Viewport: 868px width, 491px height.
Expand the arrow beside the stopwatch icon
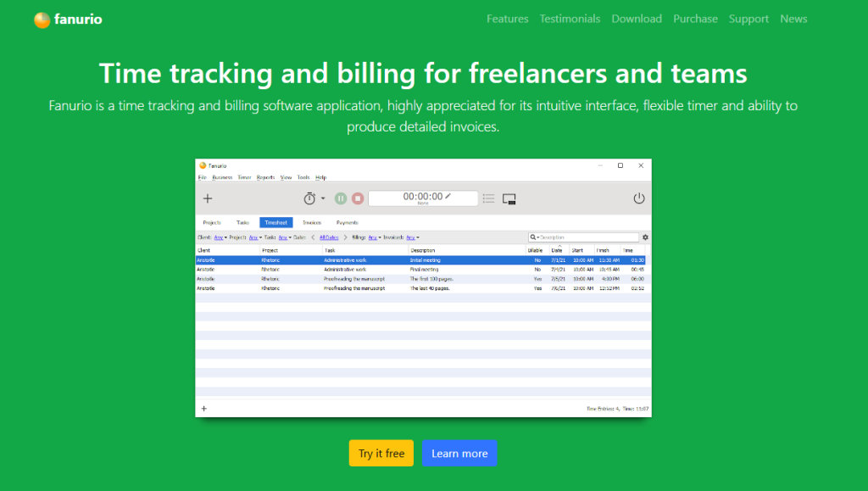pyautogui.click(x=323, y=198)
